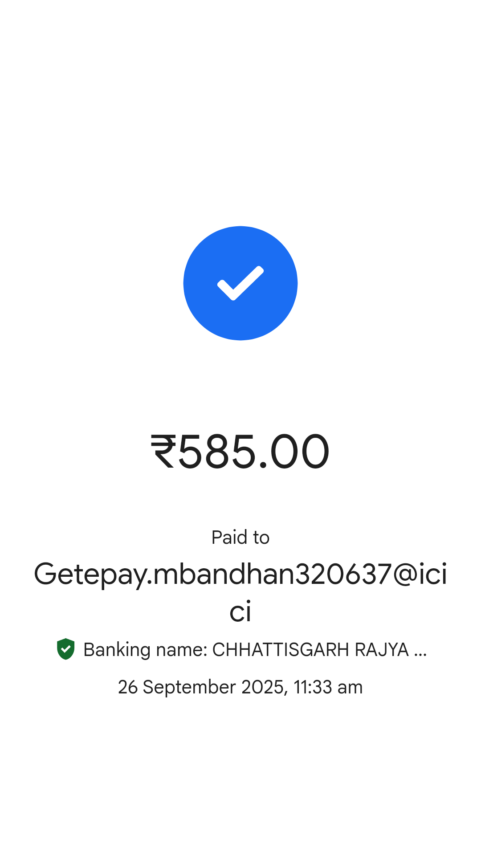Image resolution: width=481 pixels, height=868 pixels.
Task: Tap the word "RAJYA" in the banking name
Action: point(382,650)
